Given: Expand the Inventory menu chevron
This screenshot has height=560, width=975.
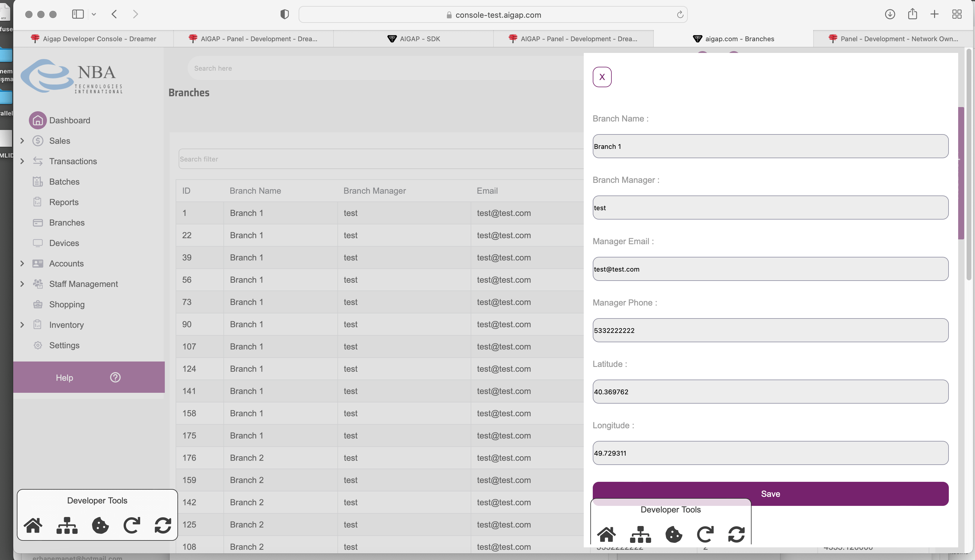Looking at the screenshot, I should (x=22, y=325).
